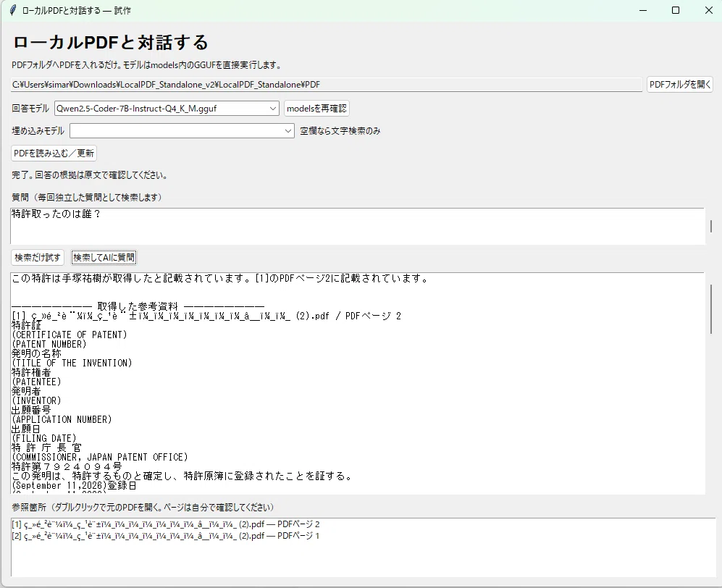
Task: Click the answer line mentioning 手塚祐樹
Action: [x=220, y=279]
